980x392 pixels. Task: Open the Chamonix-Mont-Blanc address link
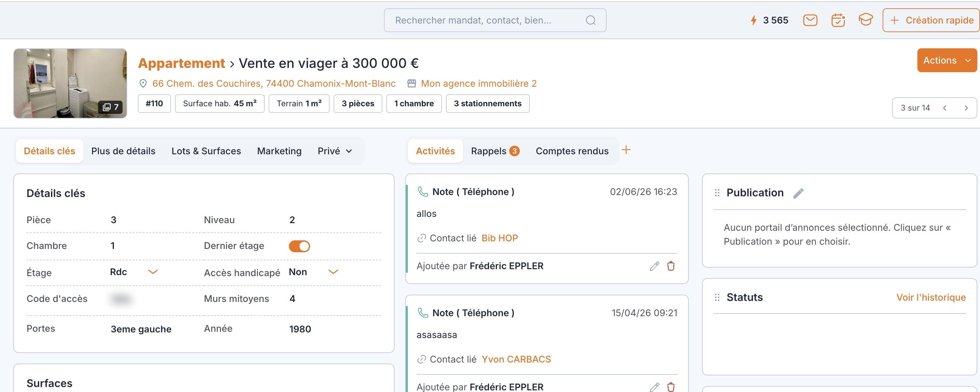tap(274, 83)
